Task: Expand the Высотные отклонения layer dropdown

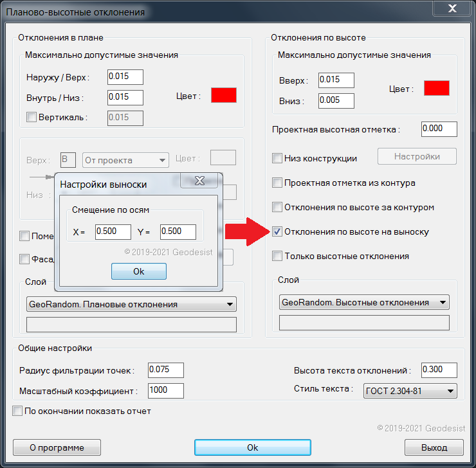Action: pos(364,302)
